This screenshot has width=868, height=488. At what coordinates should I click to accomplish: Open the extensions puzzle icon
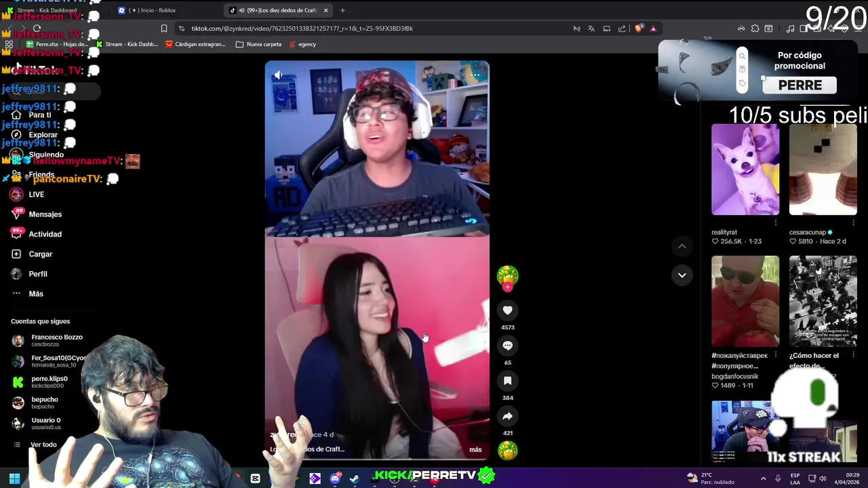[x=755, y=28]
